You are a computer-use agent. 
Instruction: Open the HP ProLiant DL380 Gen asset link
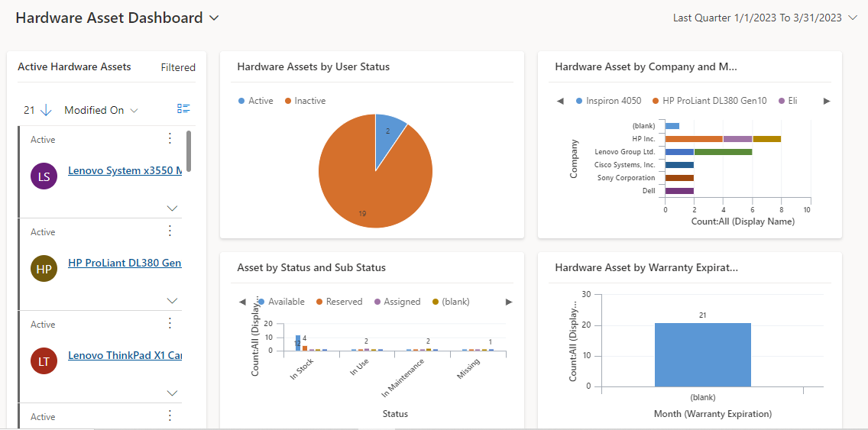coord(125,263)
